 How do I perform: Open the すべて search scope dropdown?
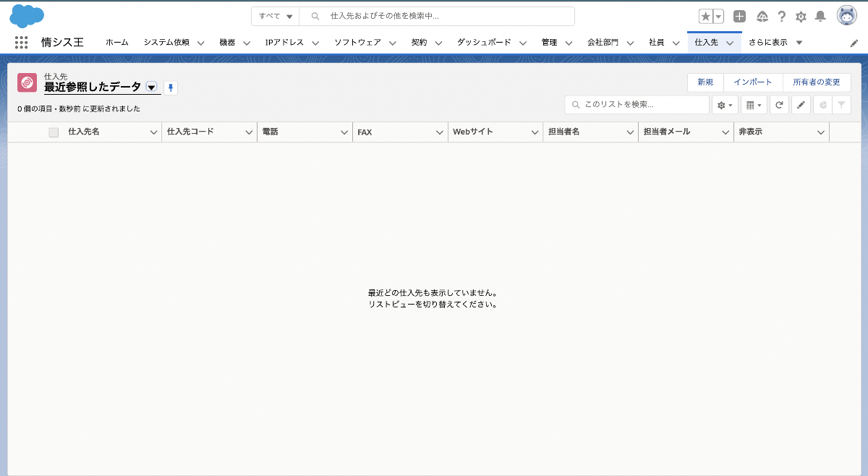[x=276, y=16]
